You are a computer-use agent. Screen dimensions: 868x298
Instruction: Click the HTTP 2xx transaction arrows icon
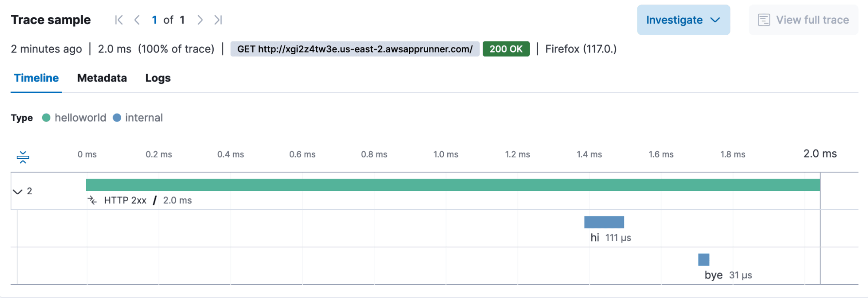[92, 200]
